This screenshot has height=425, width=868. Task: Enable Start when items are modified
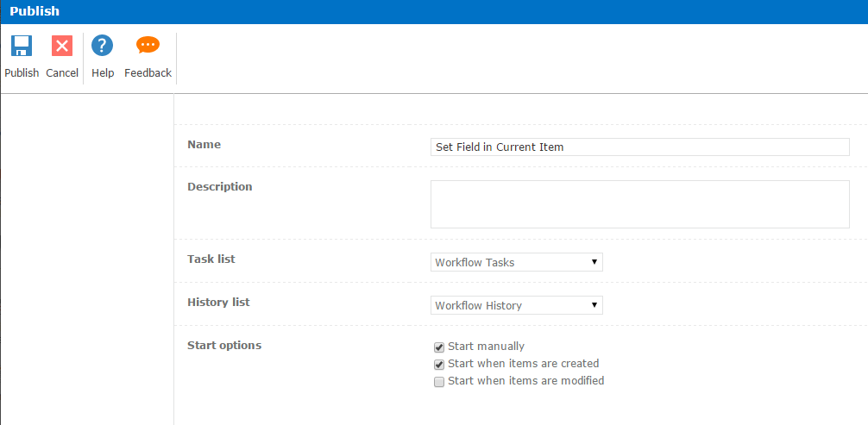[439, 382]
